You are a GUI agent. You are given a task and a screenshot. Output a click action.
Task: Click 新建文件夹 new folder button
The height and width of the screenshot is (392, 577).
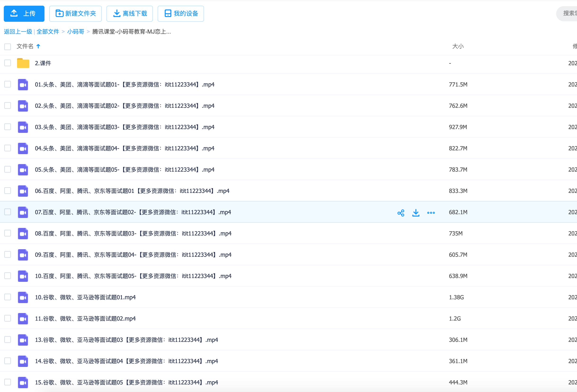click(75, 14)
